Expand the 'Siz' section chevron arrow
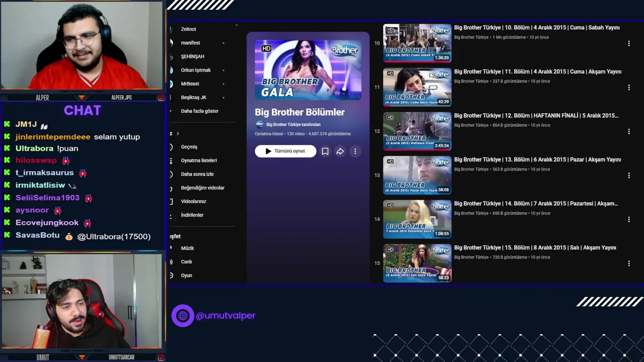The image size is (644, 362). pos(178,133)
